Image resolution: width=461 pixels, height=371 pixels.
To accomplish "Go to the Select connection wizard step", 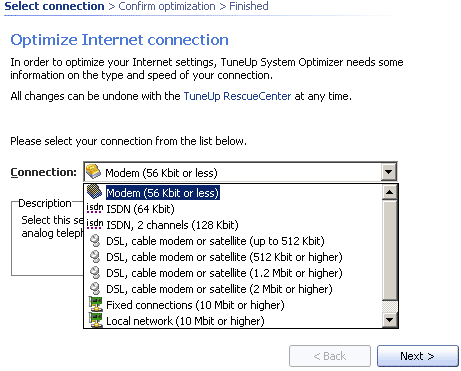I will pos(54,6).
